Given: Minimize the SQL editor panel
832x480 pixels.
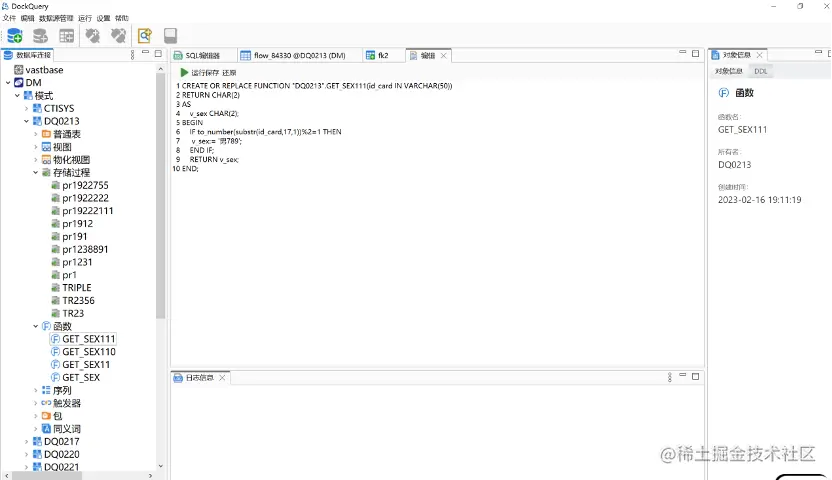Looking at the screenshot, I should [683, 52].
